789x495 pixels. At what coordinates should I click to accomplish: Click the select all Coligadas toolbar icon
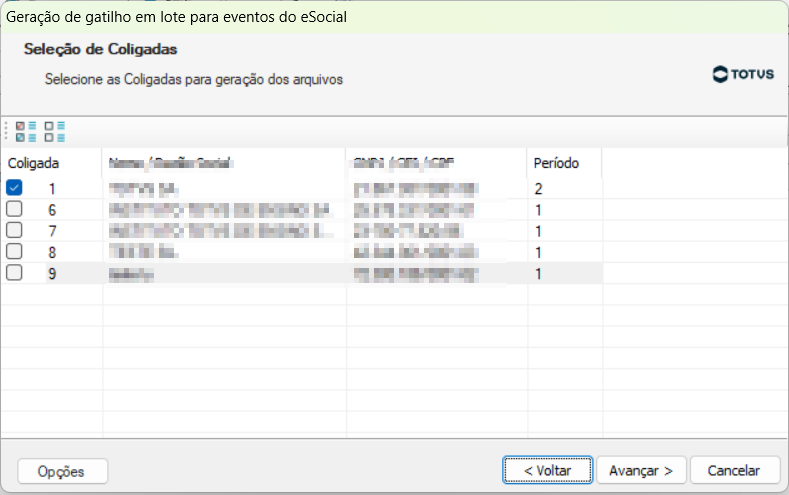tap(26, 131)
